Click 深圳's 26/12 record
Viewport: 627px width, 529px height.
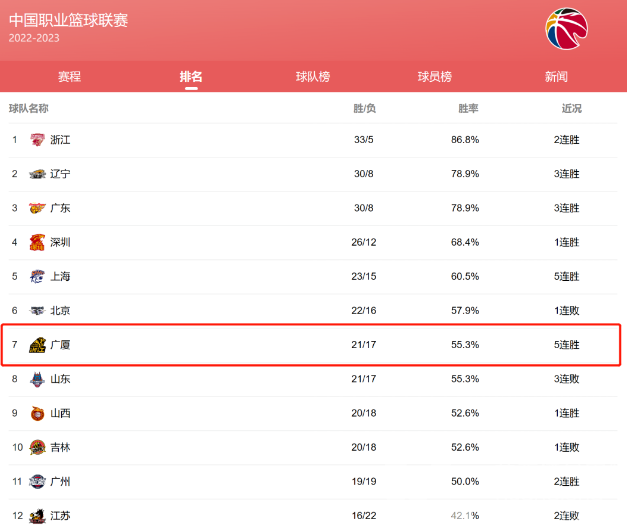pos(363,242)
